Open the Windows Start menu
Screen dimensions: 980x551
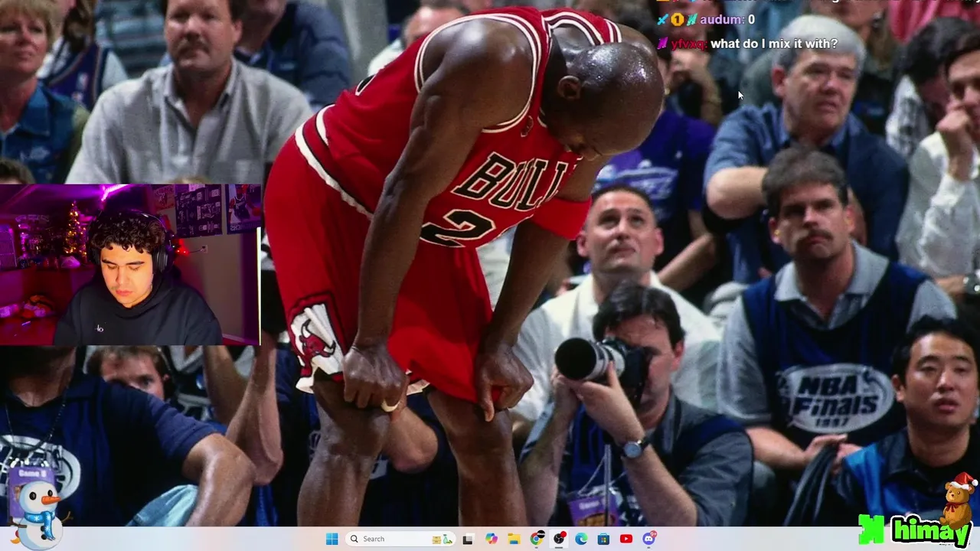332,539
